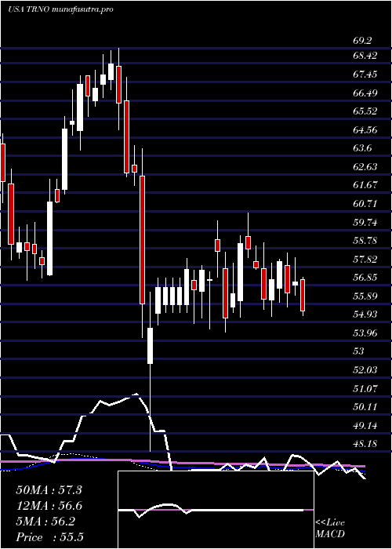
Task: Click the 50.11 price axis label
Action: (365, 407)
